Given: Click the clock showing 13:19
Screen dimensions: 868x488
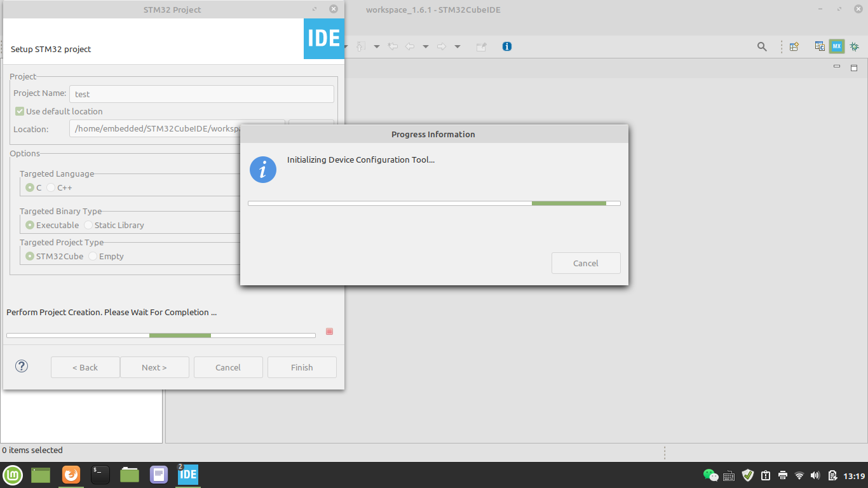Looking at the screenshot, I should [x=854, y=476].
